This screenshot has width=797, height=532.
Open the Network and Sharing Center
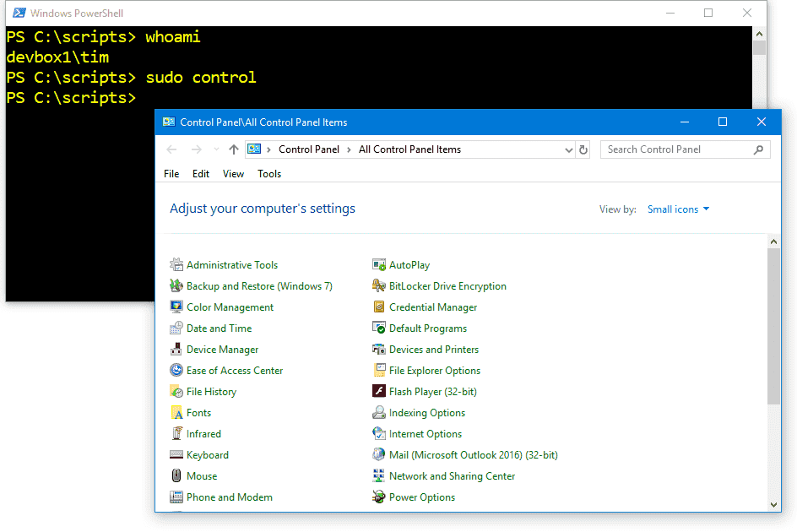point(452,475)
